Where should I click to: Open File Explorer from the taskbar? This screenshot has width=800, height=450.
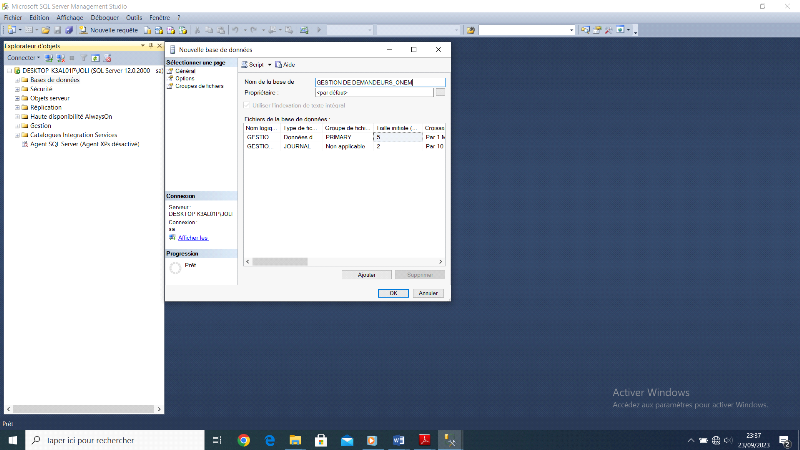click(x=295, y=440)
